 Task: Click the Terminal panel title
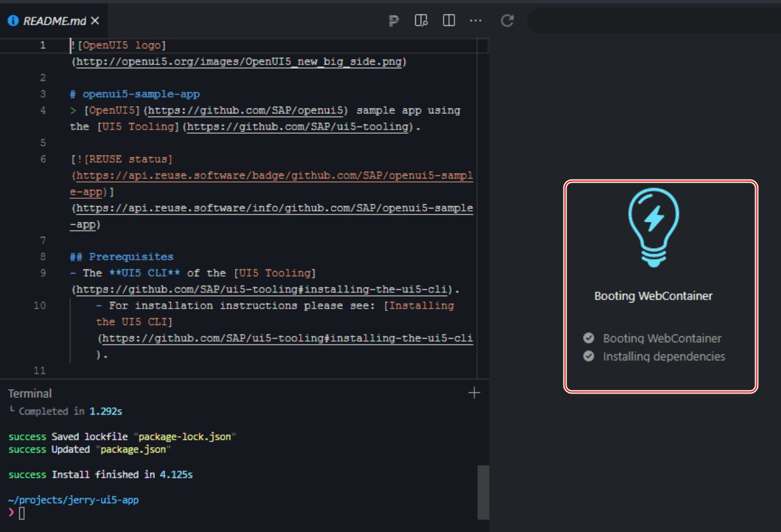coord(30,393)
